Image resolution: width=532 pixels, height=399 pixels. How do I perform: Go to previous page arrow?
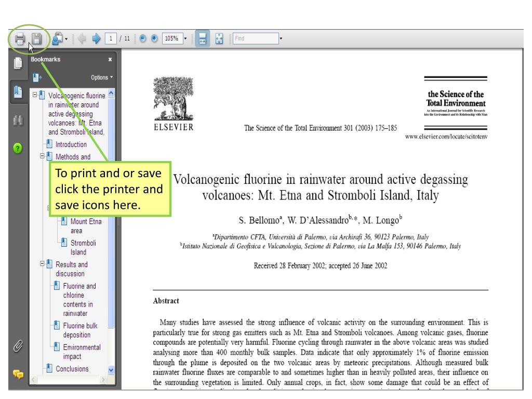82,38
